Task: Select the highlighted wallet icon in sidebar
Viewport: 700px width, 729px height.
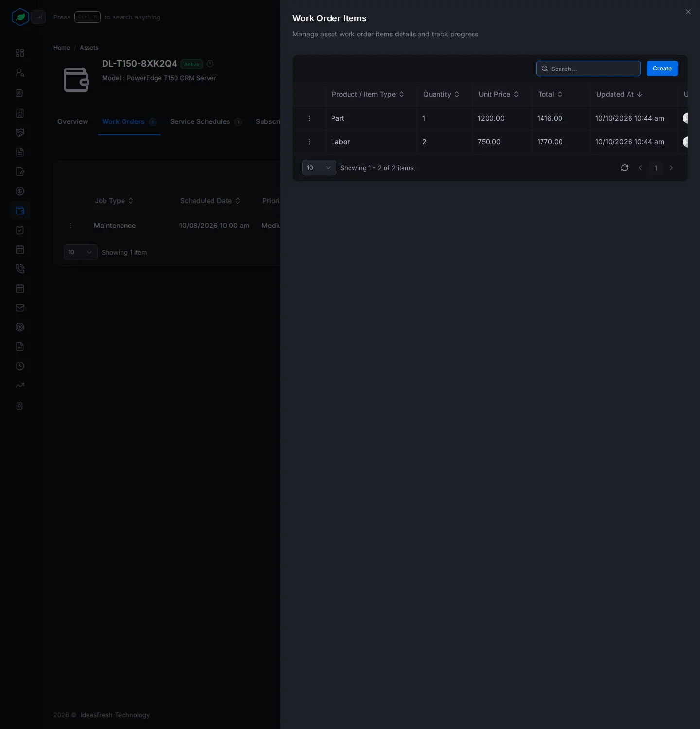Action: [x=20, y=210]
